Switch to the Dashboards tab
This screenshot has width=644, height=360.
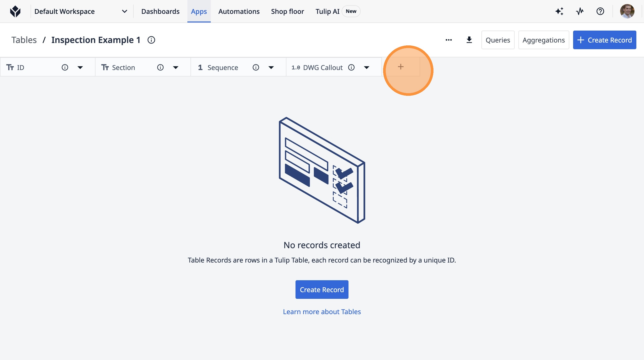[160, 11]
